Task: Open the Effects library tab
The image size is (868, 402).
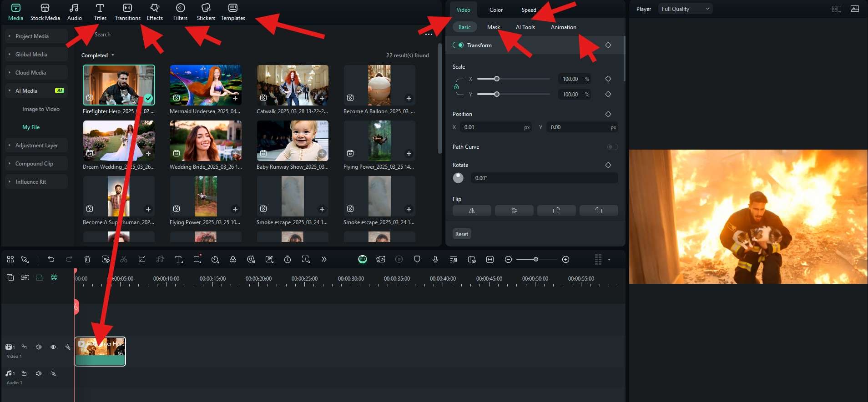Action: 155,12
